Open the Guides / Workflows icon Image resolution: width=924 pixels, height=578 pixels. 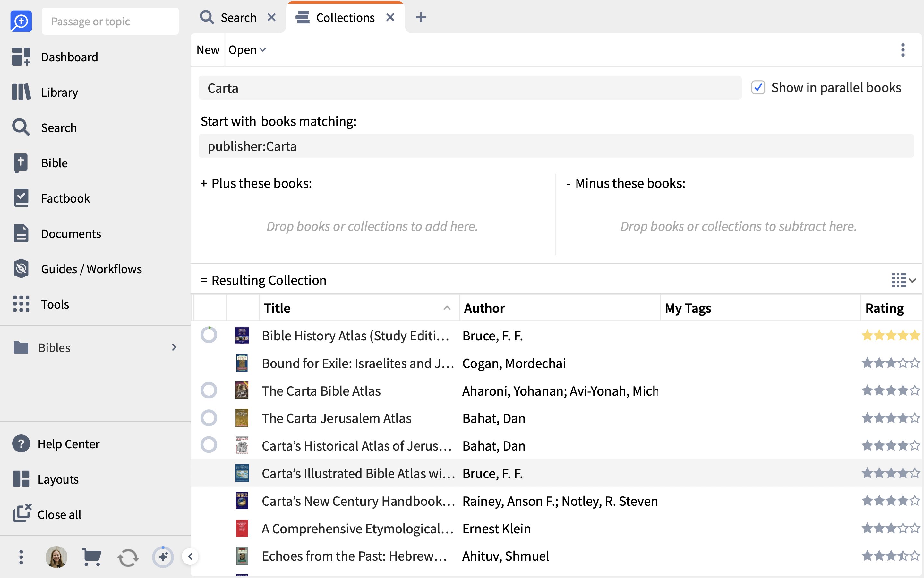point(21,269)
